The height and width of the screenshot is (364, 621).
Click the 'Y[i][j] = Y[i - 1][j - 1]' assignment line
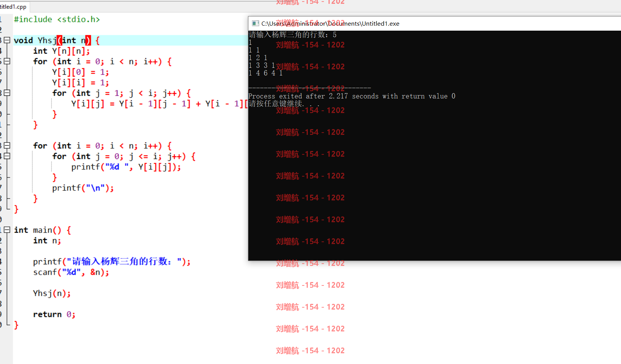(159, 103)
